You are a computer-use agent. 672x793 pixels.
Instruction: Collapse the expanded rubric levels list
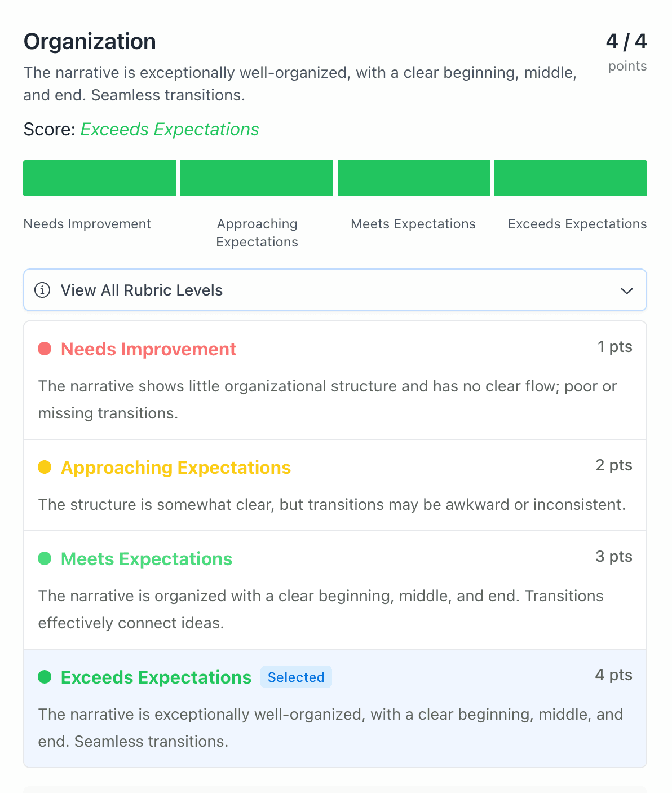[335, 290]
